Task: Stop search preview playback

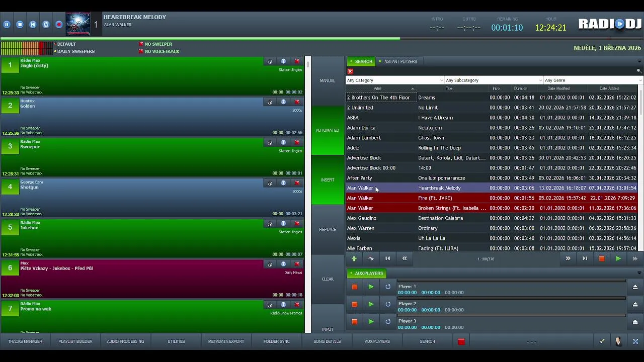Action: tap(601, 258)
